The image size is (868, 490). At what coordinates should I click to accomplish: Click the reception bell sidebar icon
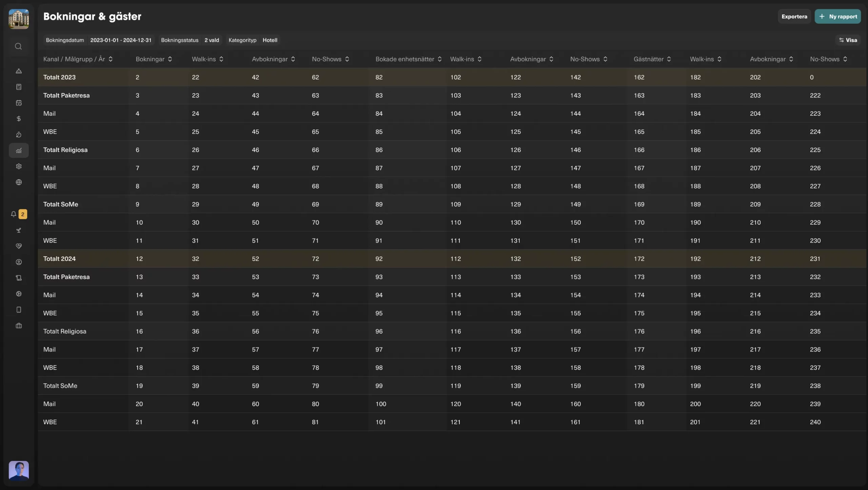pos(19,71)
